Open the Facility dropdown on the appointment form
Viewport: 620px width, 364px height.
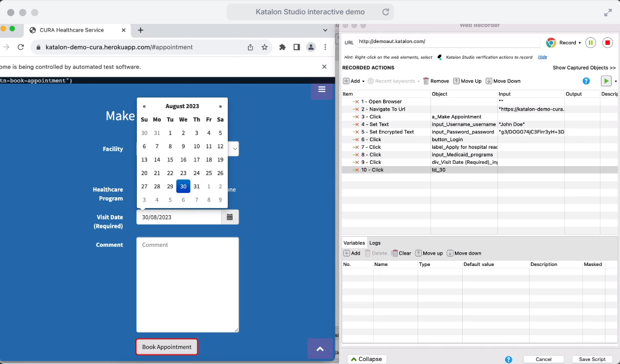pyautogui.click(x=235, y=149)
